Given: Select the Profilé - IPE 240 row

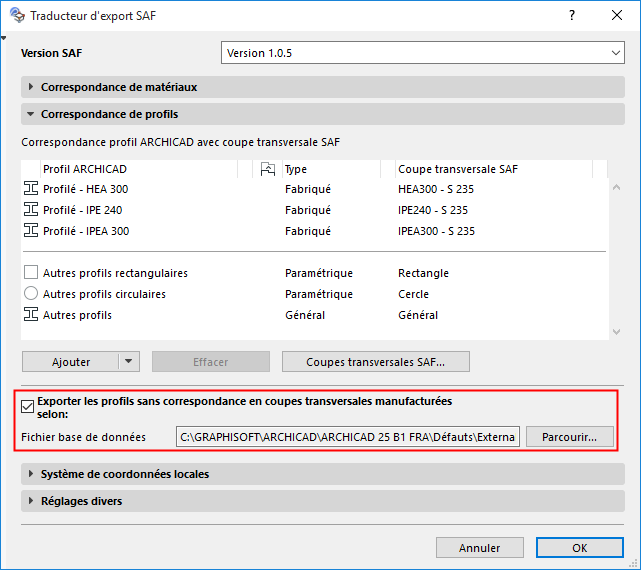Looking at the screenshot, I should [x=314, y=210].
